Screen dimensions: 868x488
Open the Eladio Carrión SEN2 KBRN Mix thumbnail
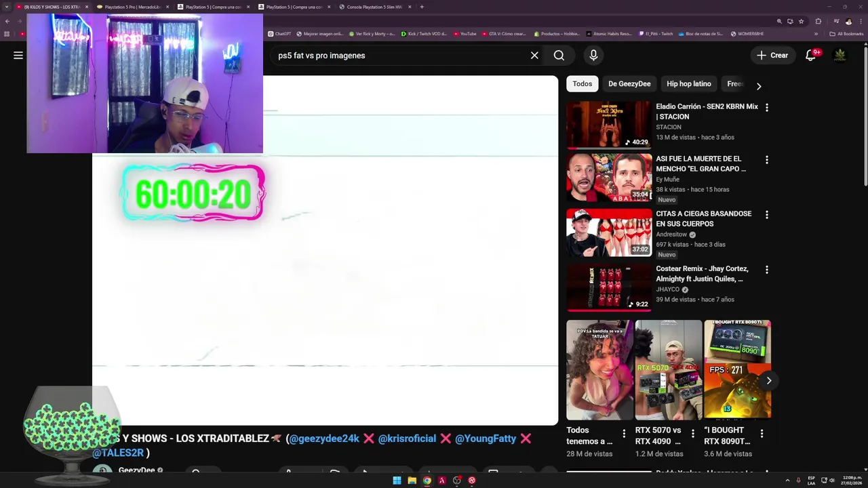point(609,125)
